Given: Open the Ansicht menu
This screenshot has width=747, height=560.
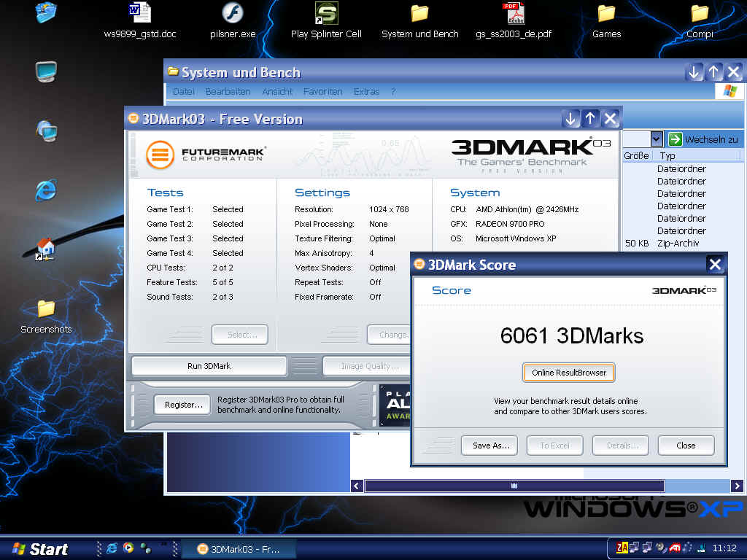Looking at the screenshot, I should click(x=276, y=91).
